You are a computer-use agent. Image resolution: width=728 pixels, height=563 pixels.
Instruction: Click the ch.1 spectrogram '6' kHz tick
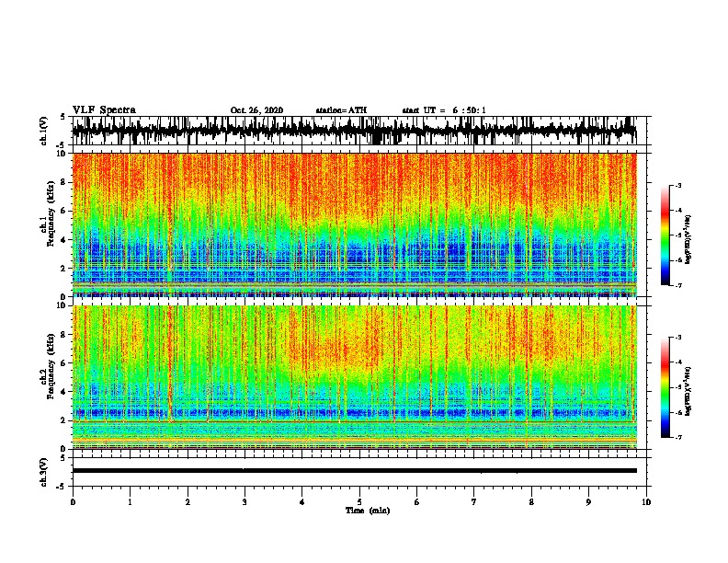tap(63, 212)
